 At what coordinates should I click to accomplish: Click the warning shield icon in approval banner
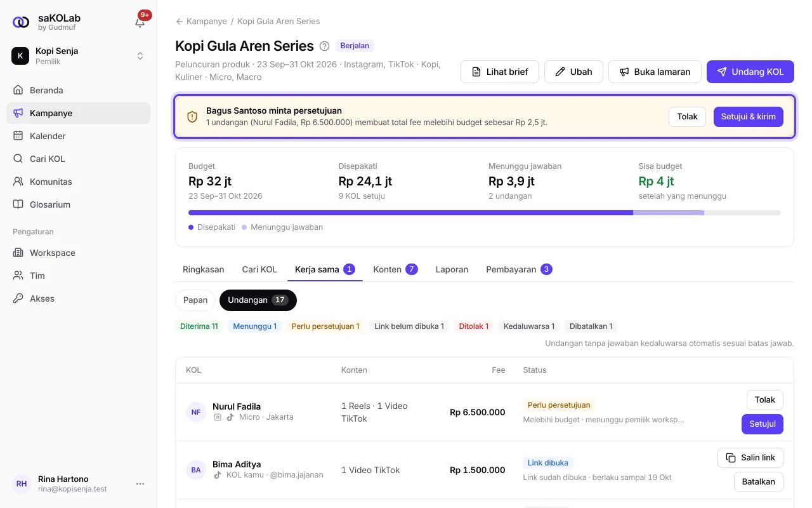point(192,117)
